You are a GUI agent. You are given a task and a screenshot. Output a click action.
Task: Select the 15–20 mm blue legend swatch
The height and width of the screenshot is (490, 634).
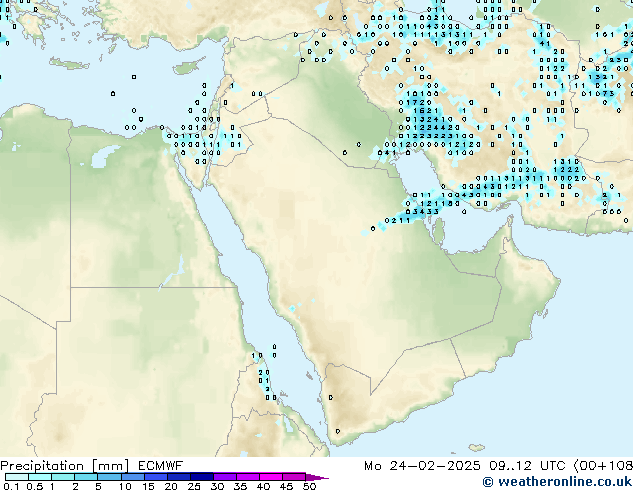pos(155,477)
